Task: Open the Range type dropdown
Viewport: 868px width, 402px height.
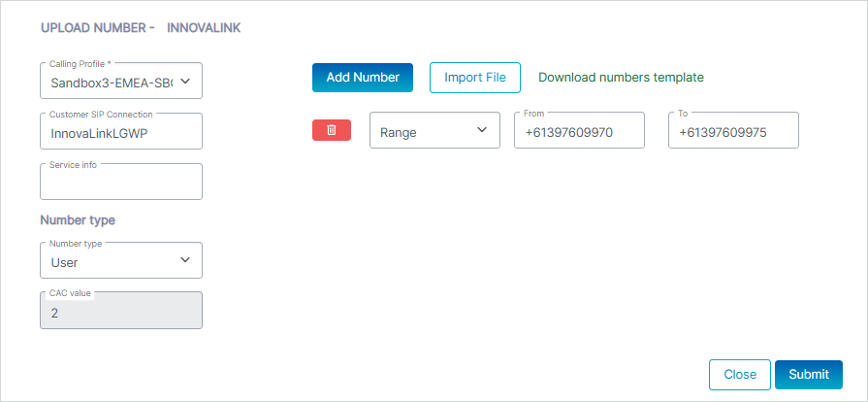Action: pos(434,130)
